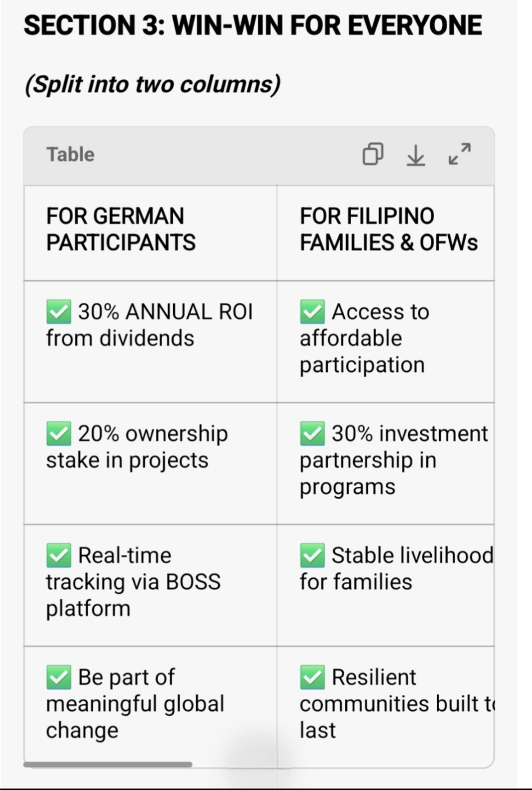Click the Table label in header bar
The height and width of the screenshot is (790, 532).
coord(70,154)
